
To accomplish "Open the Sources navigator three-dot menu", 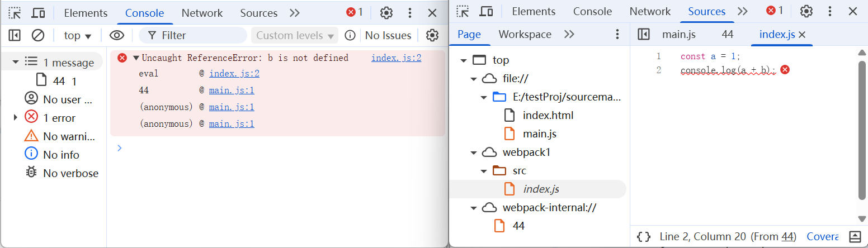I will pos(617,34).
